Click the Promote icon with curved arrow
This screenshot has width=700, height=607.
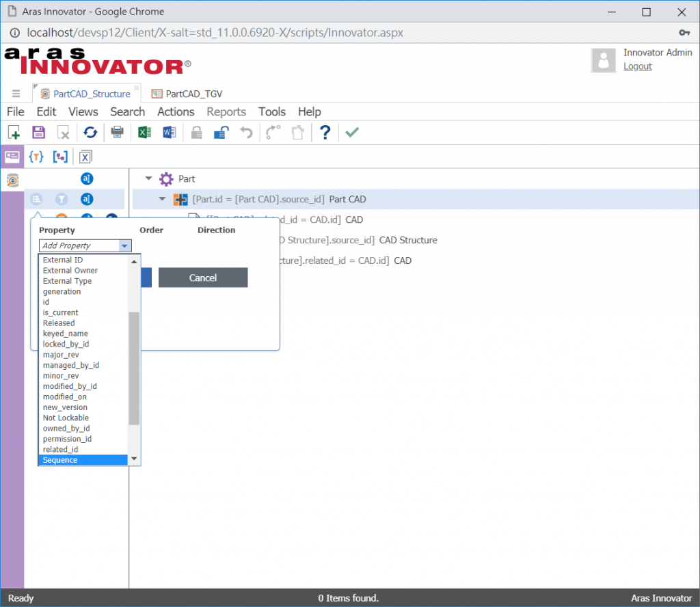[x=273, y=133]
